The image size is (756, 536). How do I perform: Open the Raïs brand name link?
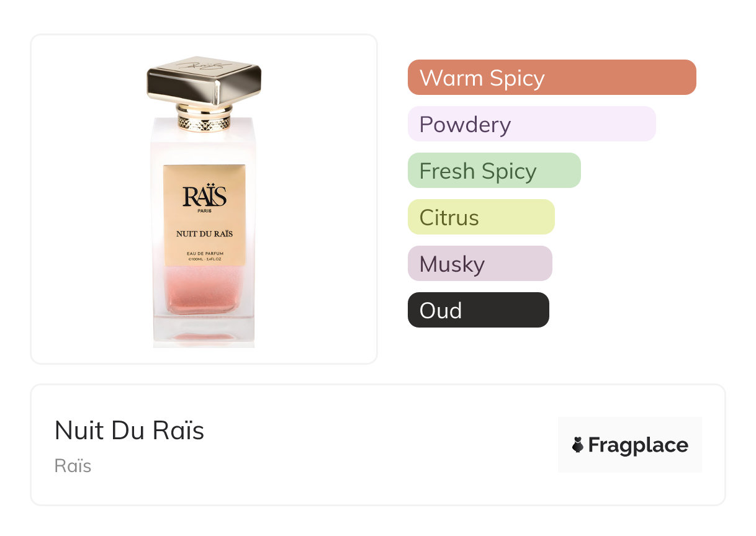click(x=73, y=466)
